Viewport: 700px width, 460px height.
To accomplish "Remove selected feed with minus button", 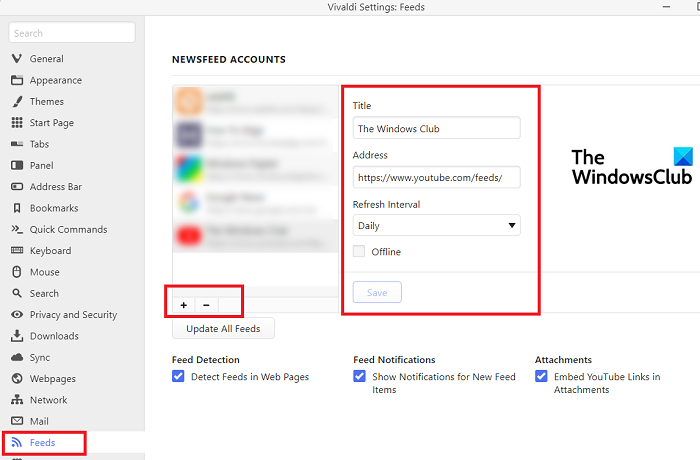I will click(x=206, y=305).
